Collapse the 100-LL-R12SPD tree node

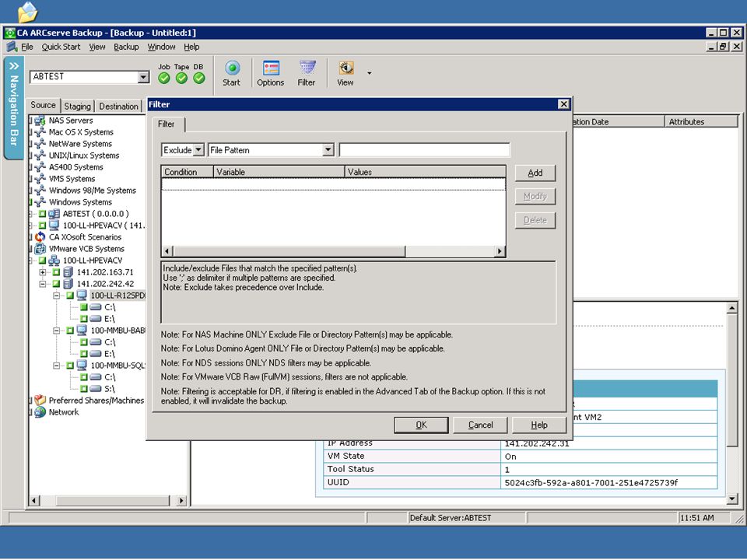point(56,296)
